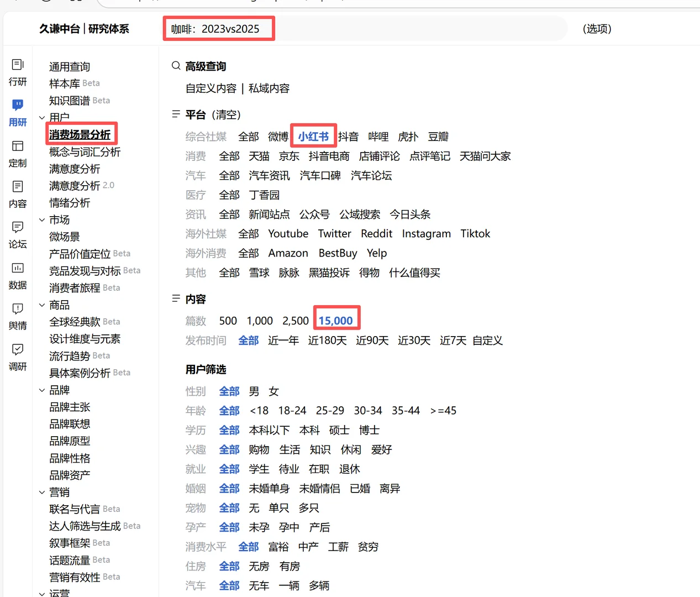Open 品牌原型 item

pyautogui.click(x=70, y=441)
